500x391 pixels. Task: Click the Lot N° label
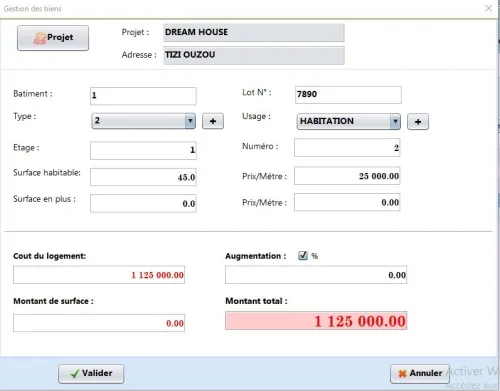point(257,92)
